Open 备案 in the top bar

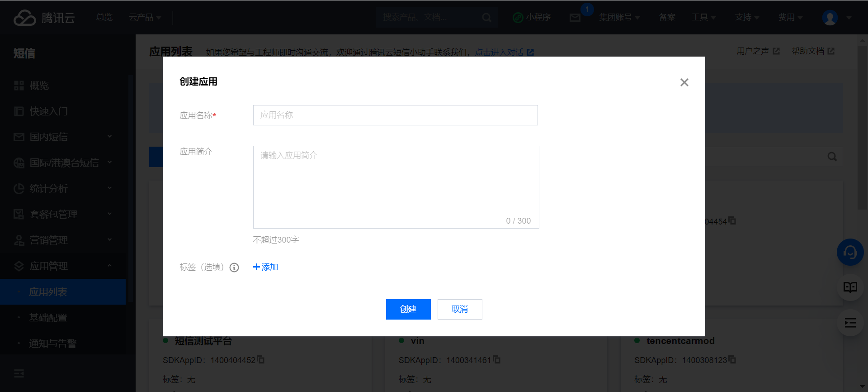[x=667, y=17]
